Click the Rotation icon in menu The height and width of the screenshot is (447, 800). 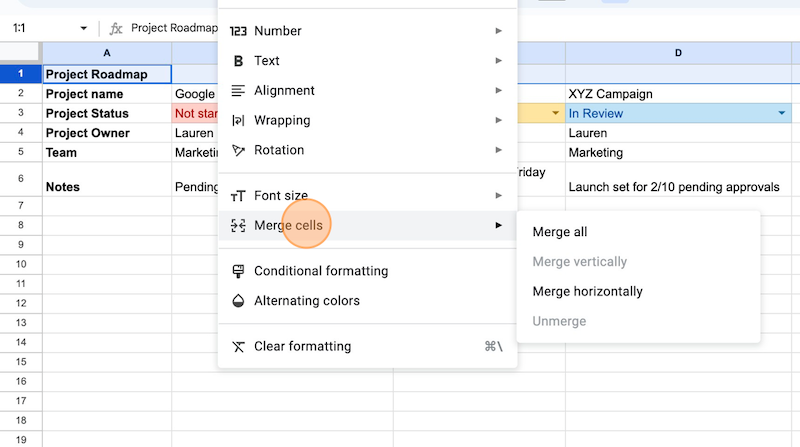238,150
